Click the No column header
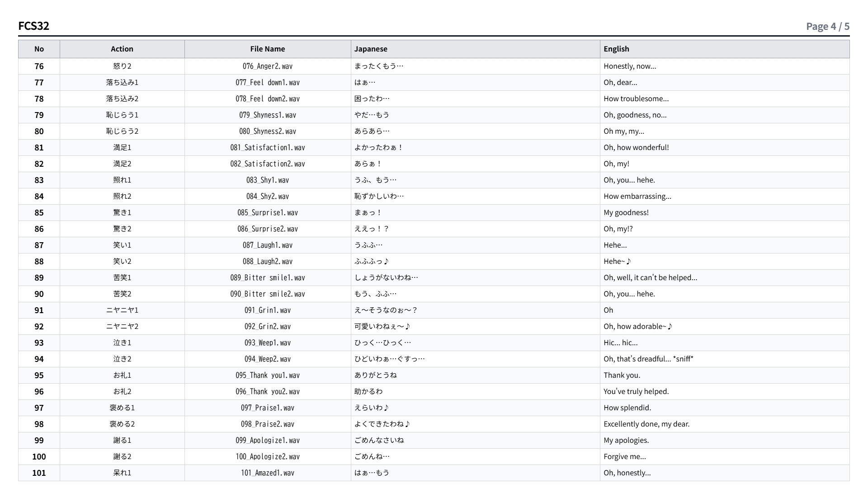 coord(39,49)
